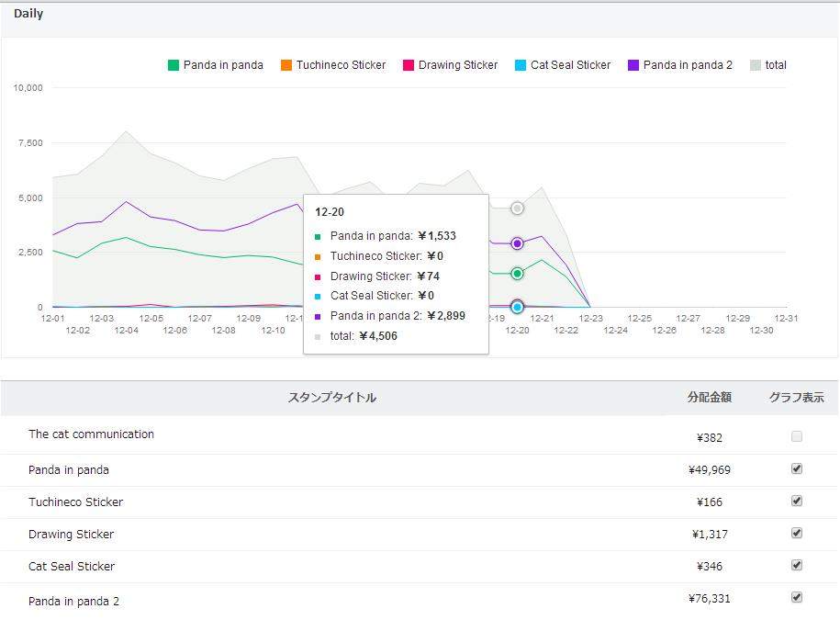
Task: Click the pink Drawing Sticker legend swatch
Action: [x=409, y=65]
